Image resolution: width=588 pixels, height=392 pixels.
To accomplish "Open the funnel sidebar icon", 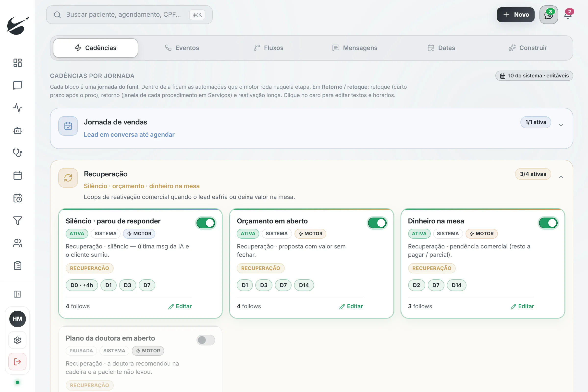I will click(x=17, y=220).
